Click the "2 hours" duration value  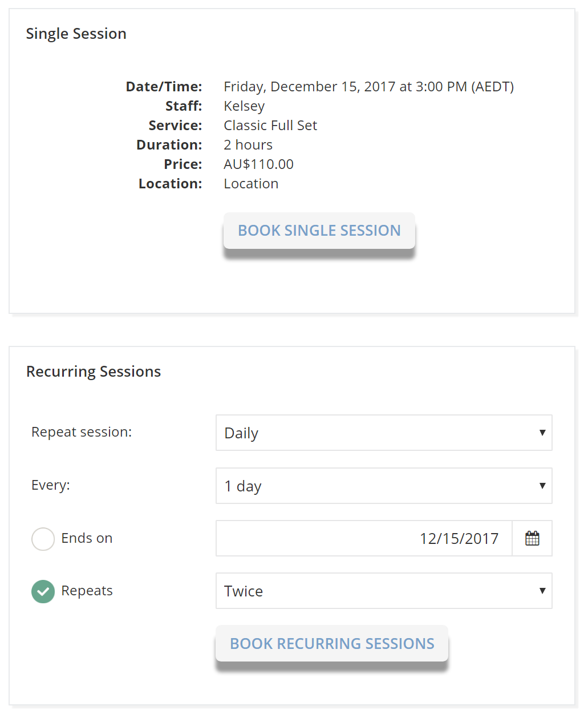click(248, 145)
